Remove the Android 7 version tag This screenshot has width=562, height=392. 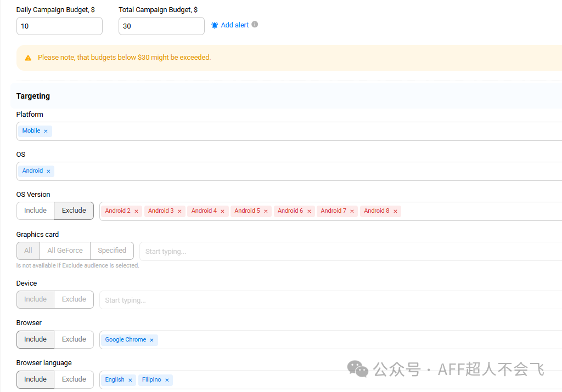tap(352, 212)
